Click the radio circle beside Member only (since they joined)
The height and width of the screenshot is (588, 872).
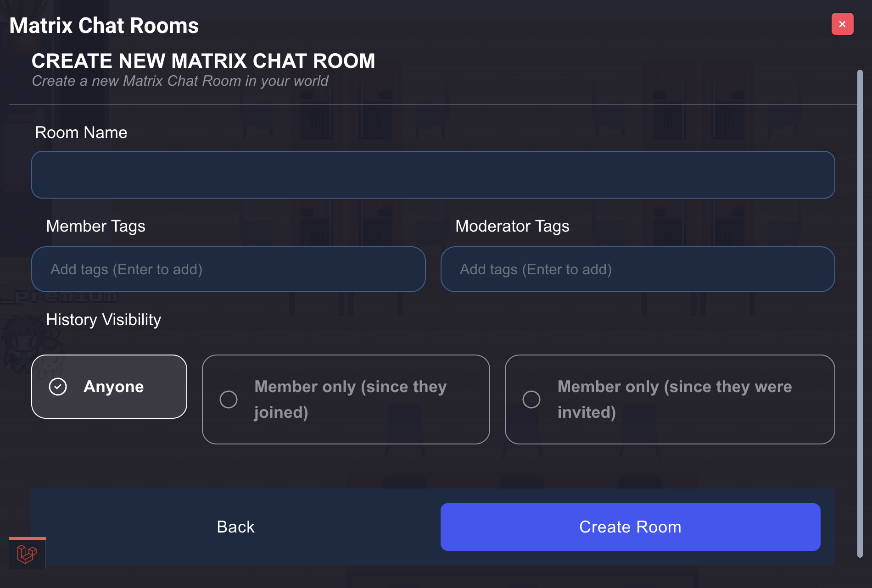[x=228, y=399]
